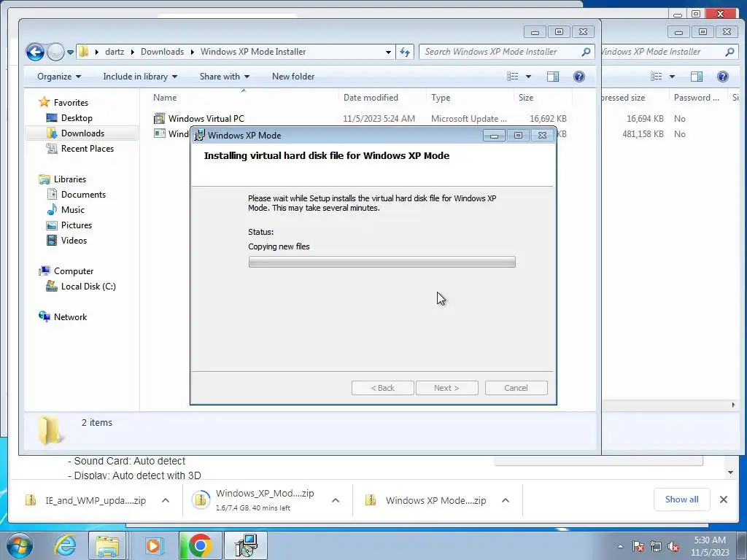Switch to Chrome in taskbar
The width and height of the screenshot is (747, 560).
pos(200,545)
